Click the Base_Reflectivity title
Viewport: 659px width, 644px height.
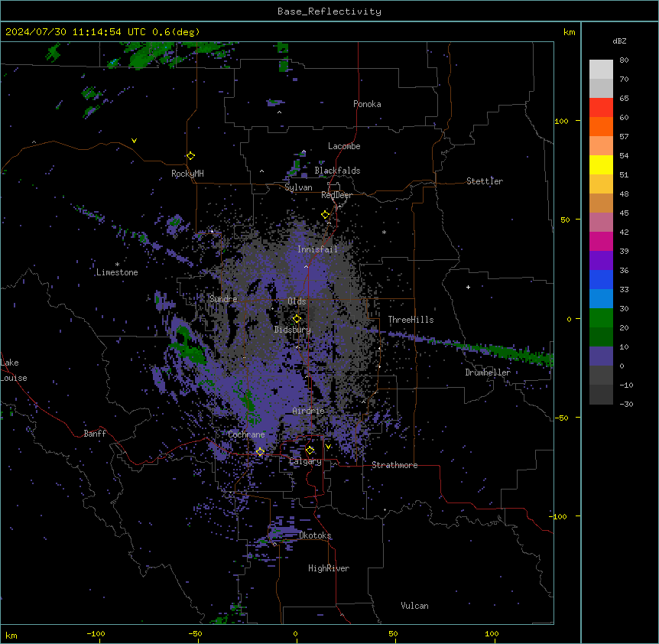coord(329,11)
